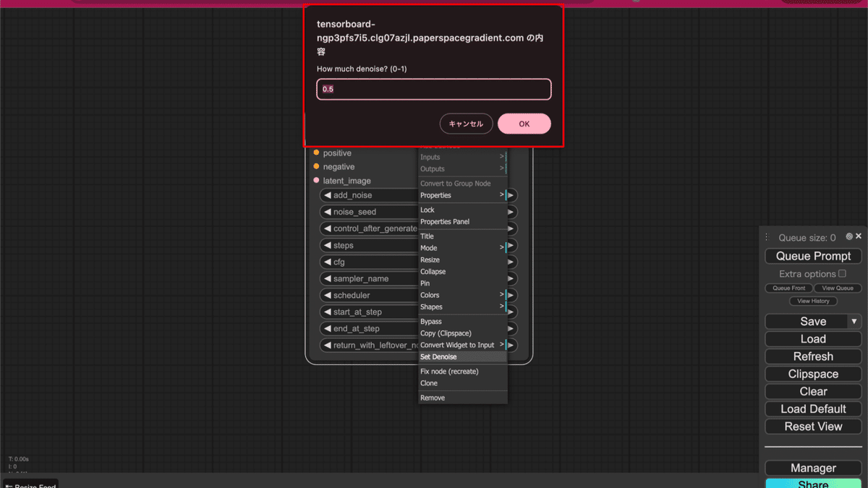Open ComfyUI settings gear icon

coord(850,236)
